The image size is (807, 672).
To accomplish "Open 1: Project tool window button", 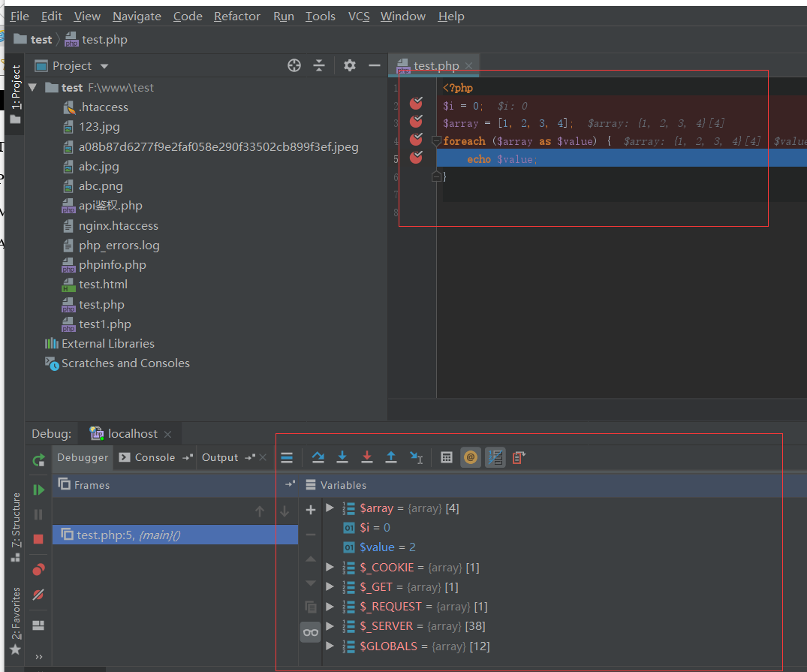I will [x=16, y=95].
